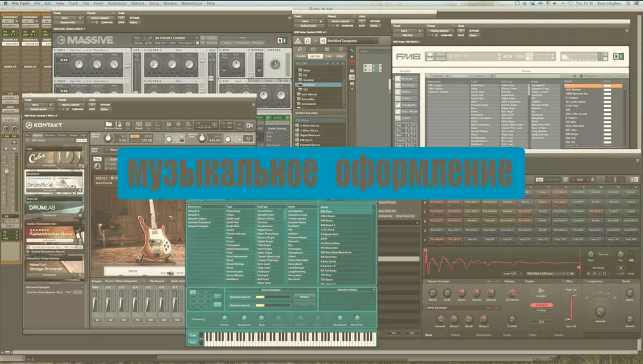
Task: Click Kontakt Purge icon
Action: coord(188,124)
